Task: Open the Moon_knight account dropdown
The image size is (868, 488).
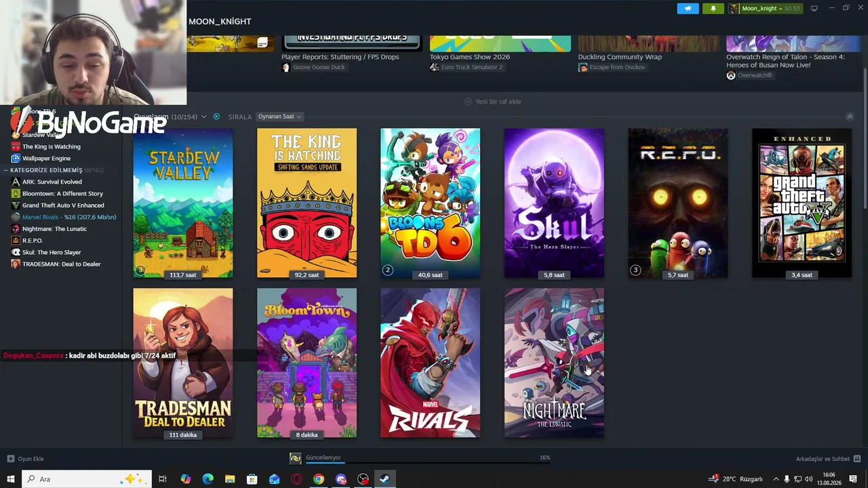Action: (x=765, y=8)
